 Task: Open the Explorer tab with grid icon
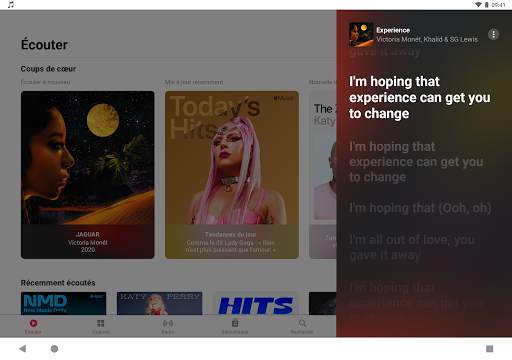101,326
